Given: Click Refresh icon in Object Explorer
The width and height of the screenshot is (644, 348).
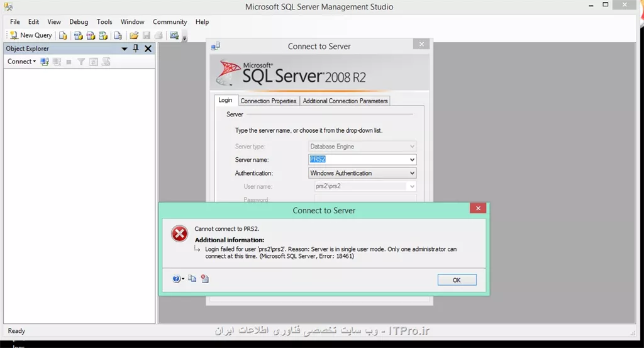Looking at the screenshot, I should pyautogui.click(x=94, y=62).
